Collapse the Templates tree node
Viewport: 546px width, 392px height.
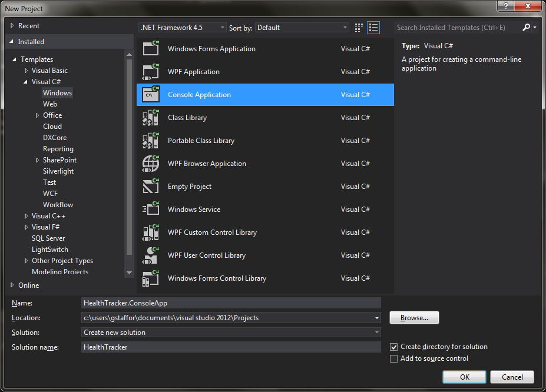pyautogui.click(x=14, y=59)
